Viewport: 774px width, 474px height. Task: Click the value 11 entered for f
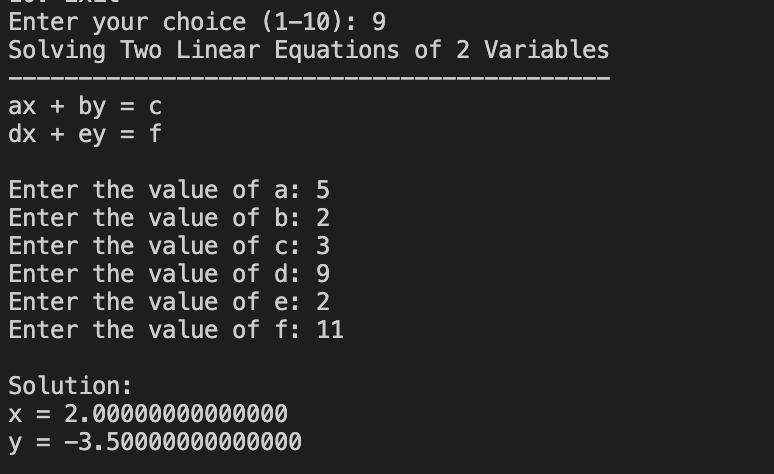(x=330, y=330)
